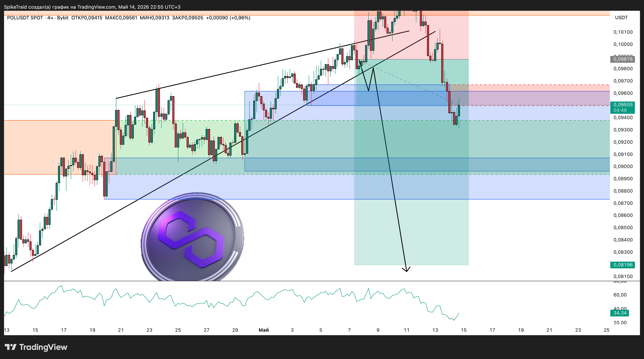Click the 0,08100 price axis label

click(623, 276)
